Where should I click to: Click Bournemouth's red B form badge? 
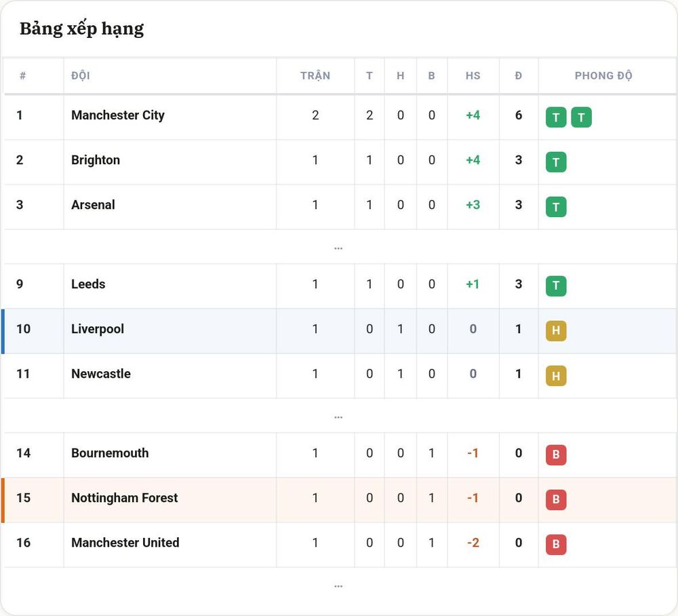(556, 455)
